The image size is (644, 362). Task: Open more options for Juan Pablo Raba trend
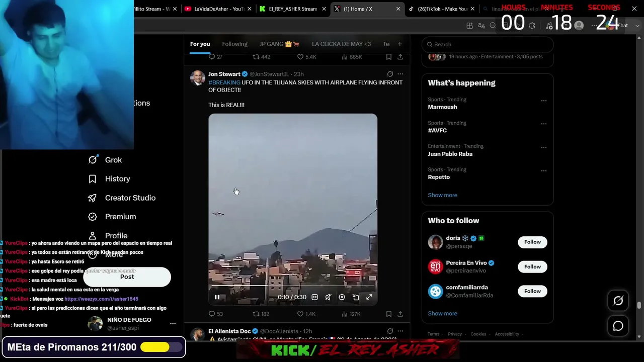[x=544, y=147]
